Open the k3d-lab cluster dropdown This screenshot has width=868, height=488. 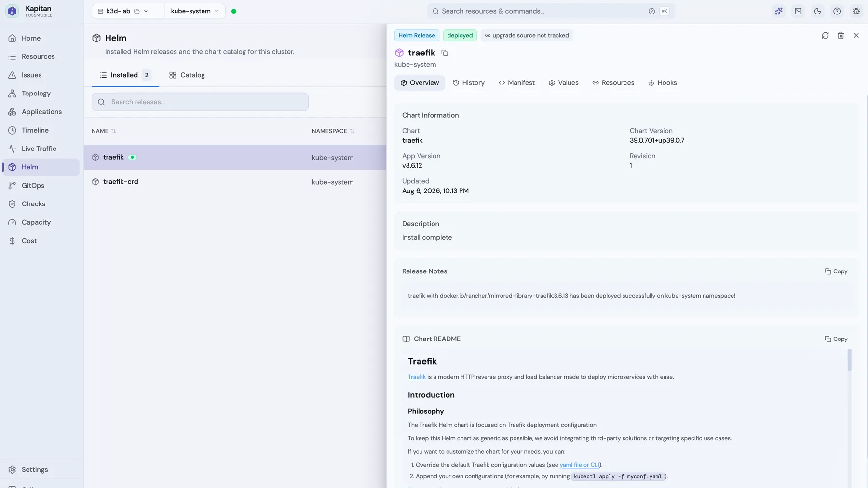[x=128, y=11]
